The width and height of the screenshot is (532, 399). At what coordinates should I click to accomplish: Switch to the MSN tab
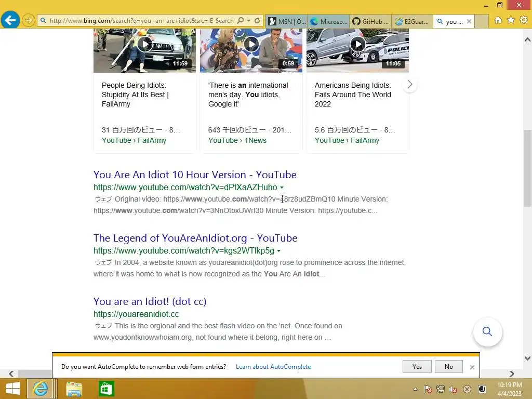[x=287, y=21]
